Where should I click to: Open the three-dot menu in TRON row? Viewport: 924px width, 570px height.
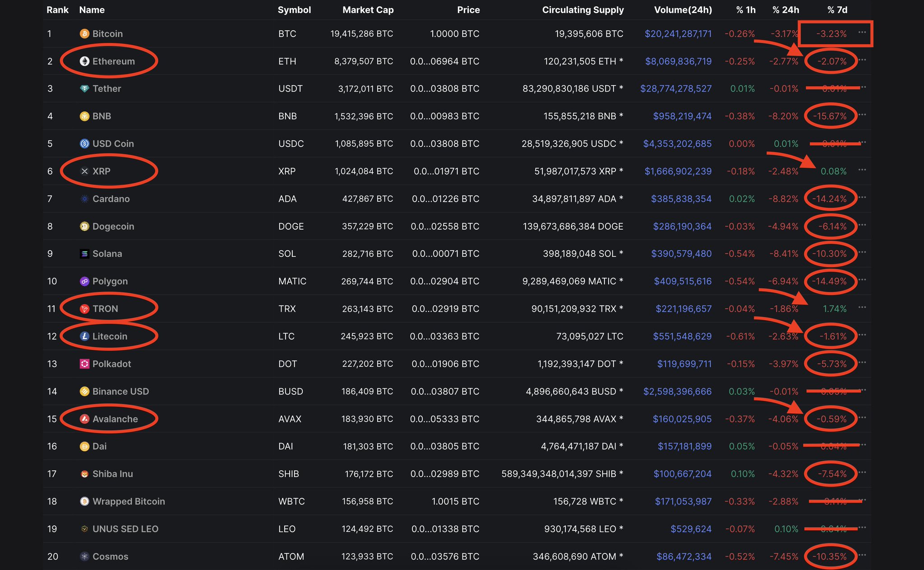pos(862,308)
